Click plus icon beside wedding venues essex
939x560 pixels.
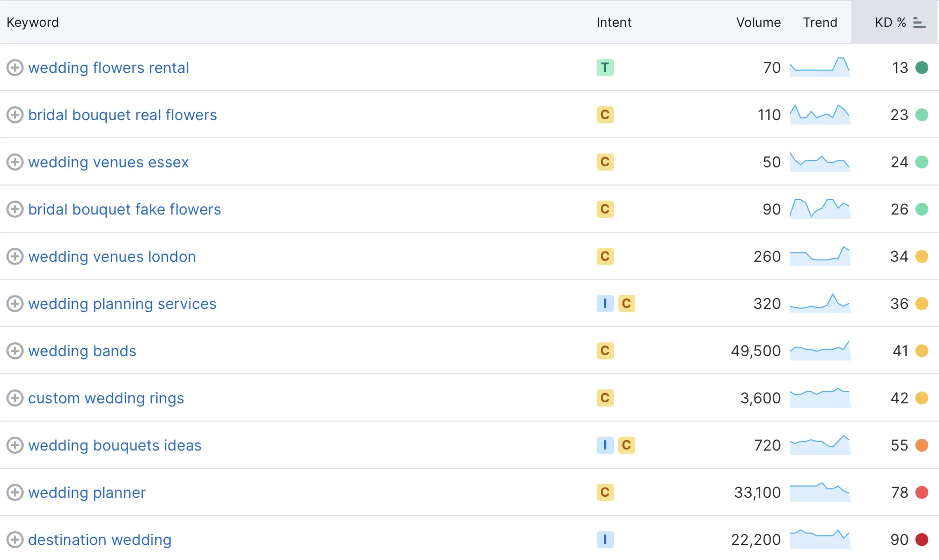pos(14,162)
